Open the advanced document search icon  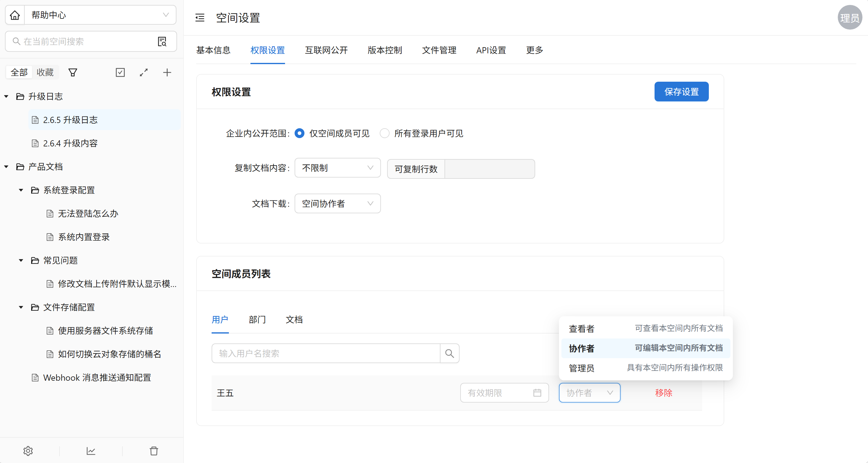coord(162,41)
